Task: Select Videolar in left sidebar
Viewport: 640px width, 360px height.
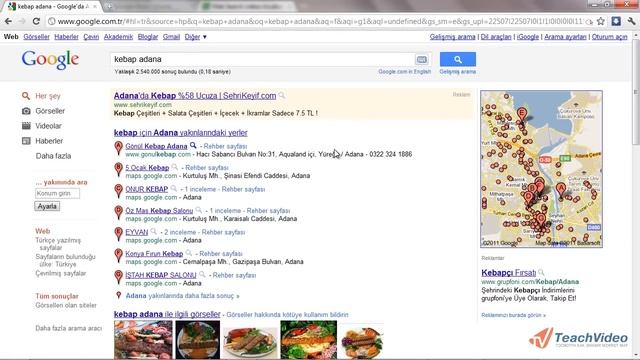Action: tap(48, 126)
